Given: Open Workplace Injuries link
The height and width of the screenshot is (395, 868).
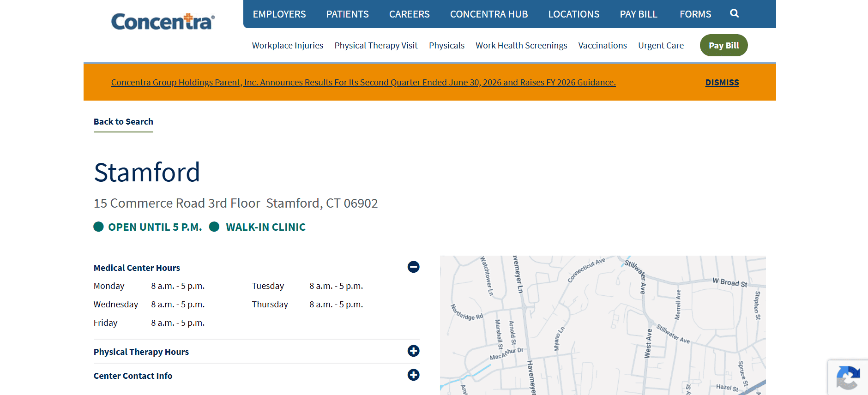Looking at the screenshot, I should pos(288,45).
